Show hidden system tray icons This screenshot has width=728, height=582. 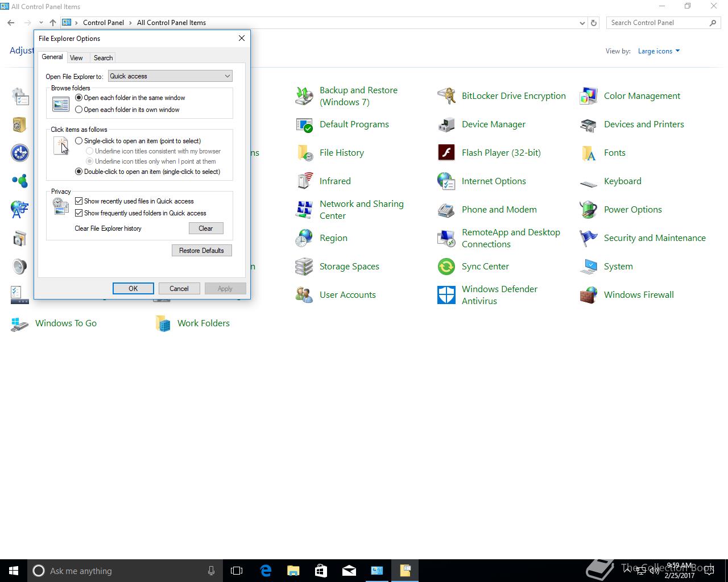(627, 571)
